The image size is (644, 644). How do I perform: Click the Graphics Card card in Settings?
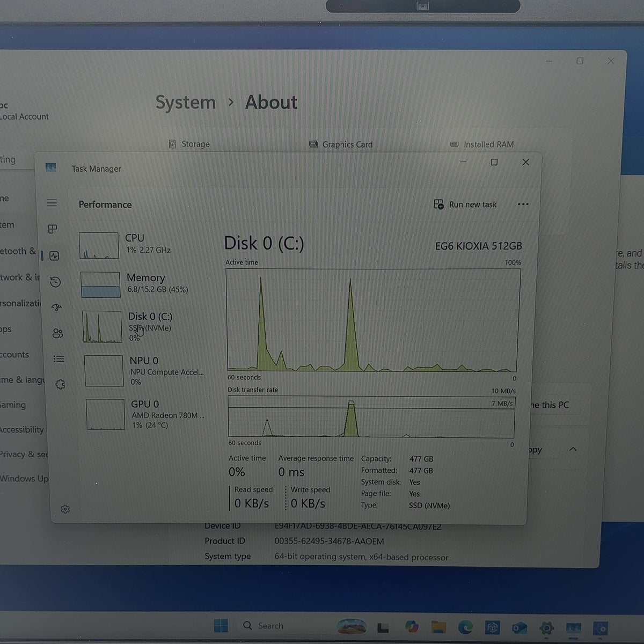[341, 144]
